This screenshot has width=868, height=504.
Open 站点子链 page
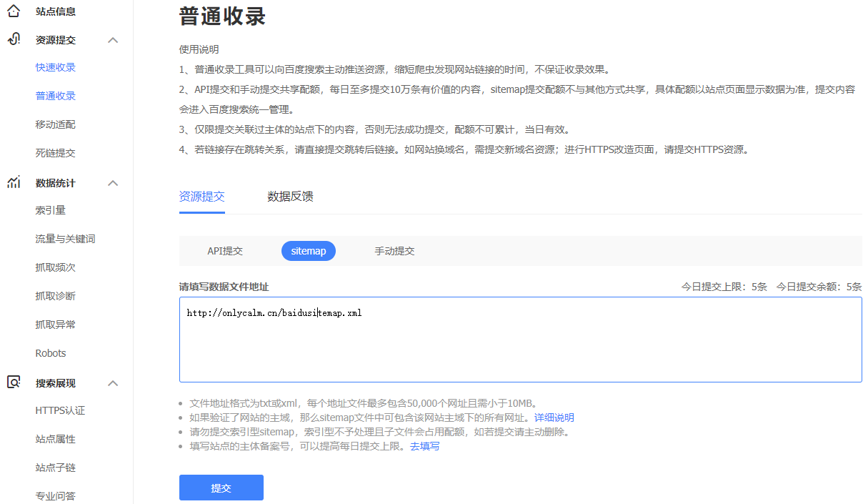coord(56,468)
